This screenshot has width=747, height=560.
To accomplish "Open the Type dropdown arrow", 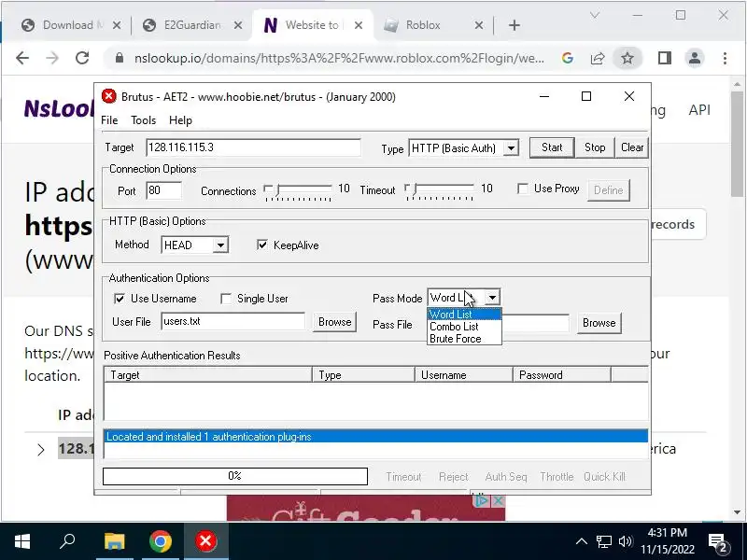I will [x=511, y=148].
